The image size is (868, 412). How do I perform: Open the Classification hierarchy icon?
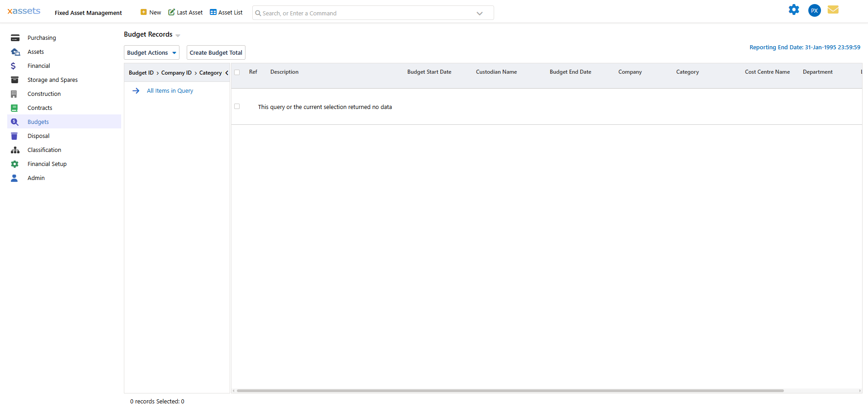15,150
